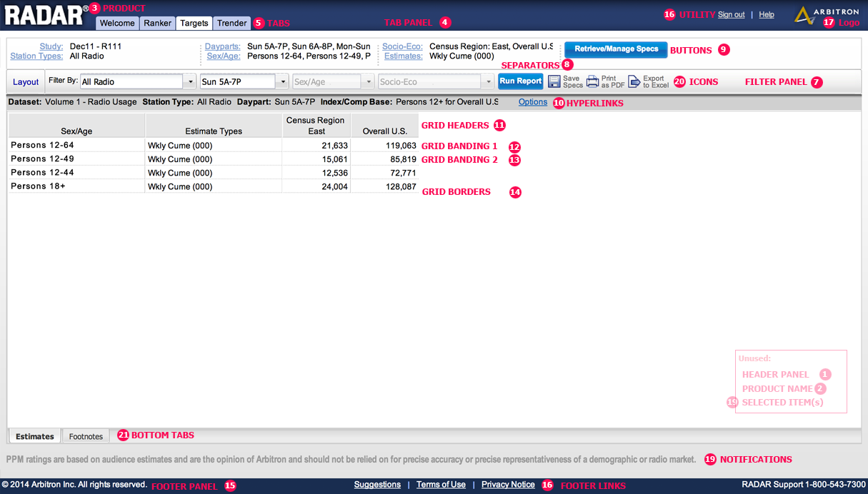Open the Dayparts link
Image resolution: width=868 pixels, height=494 pixels.
[x=223, y=46]
